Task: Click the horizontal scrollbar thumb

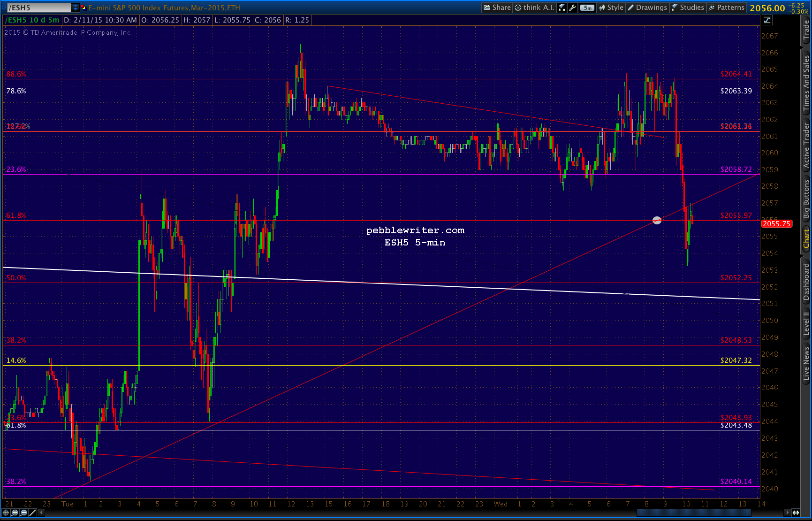Action: [694, 513]
